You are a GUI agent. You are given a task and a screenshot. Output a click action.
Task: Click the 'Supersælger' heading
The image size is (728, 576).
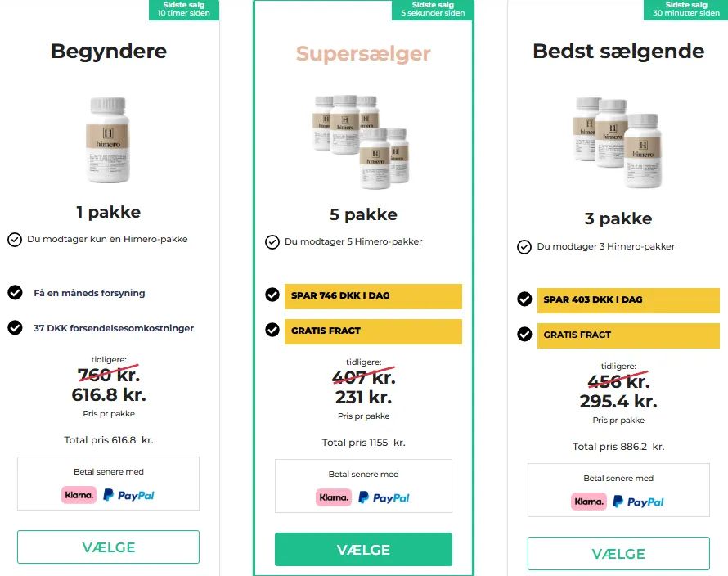pos(363,55)
